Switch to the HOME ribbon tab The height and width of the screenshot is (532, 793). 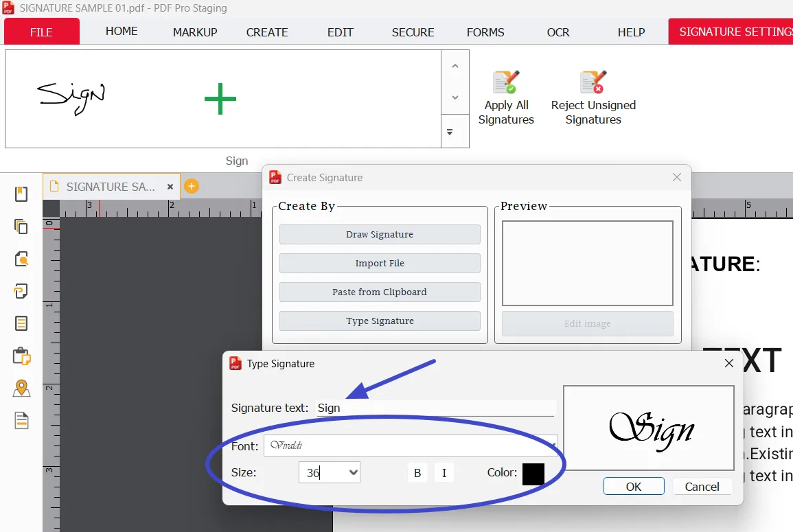[x=122, y=32]
